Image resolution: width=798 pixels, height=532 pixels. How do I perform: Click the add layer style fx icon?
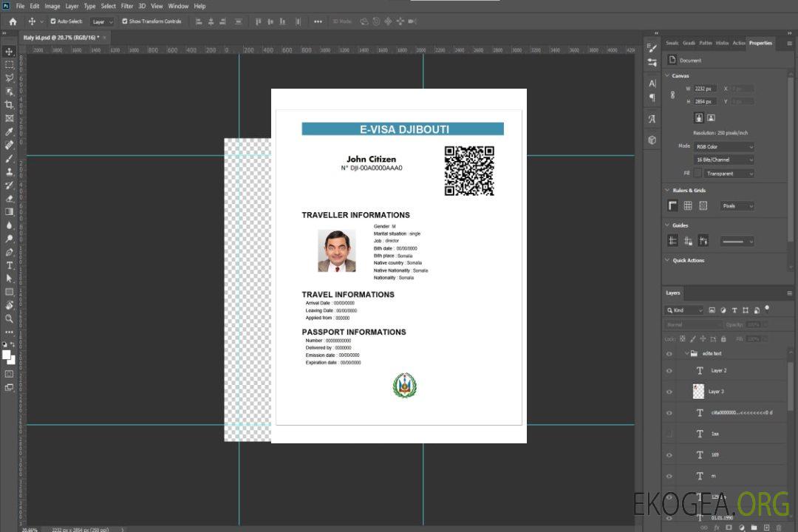click(717, 528)
